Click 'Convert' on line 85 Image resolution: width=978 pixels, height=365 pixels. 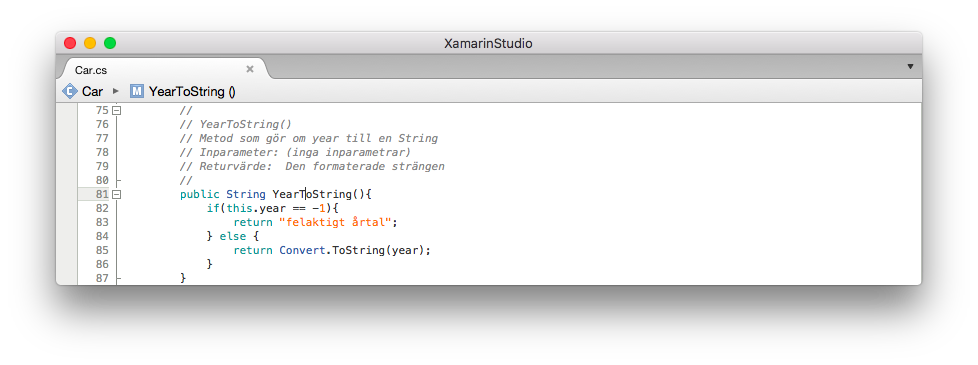(x=302, y=250)
